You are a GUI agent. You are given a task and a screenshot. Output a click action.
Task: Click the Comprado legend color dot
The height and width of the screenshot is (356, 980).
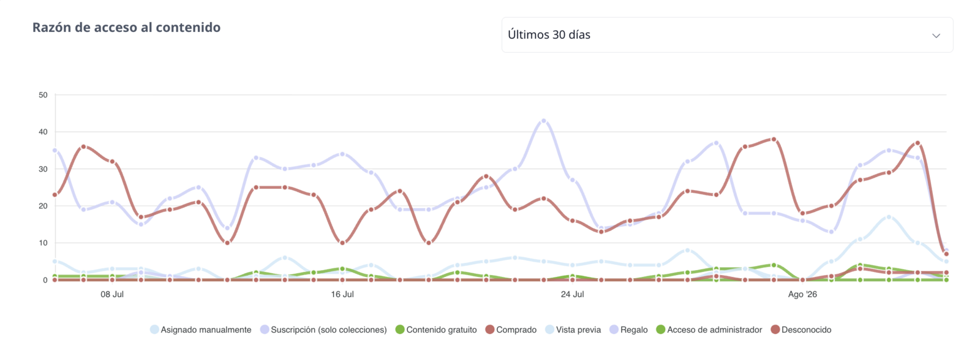(489, 330)
